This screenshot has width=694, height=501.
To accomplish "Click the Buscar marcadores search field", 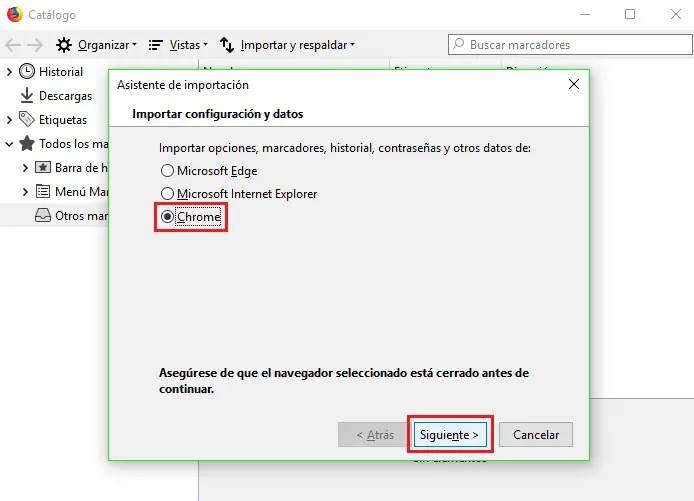I will [570, 45].
